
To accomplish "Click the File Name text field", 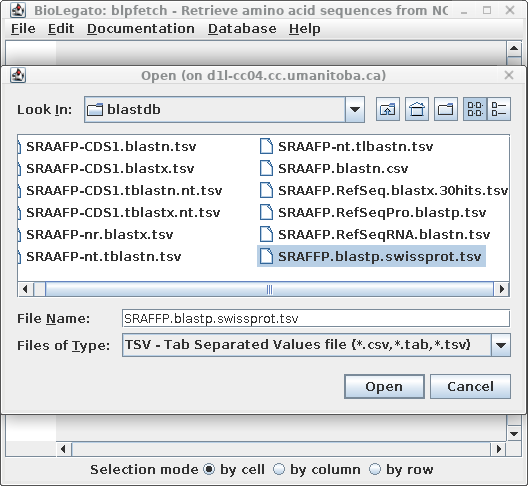I will point(316,318).
